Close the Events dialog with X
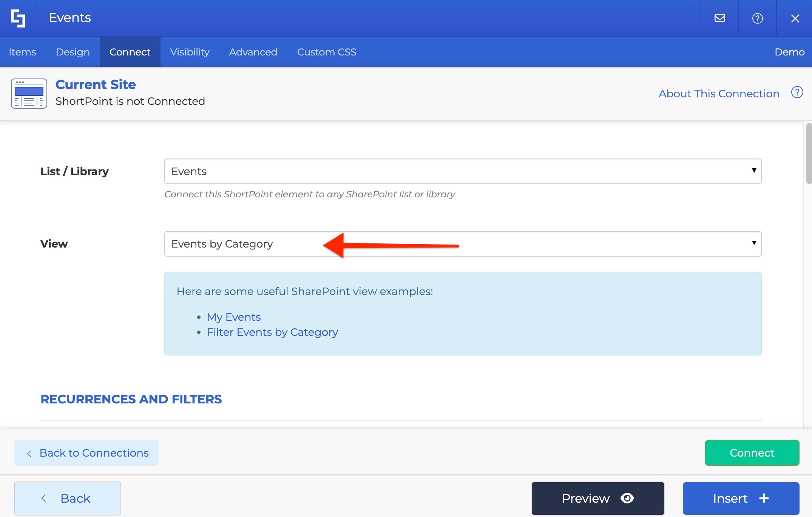The width and height of the screenshot is (812, 517). tap(795, 18)
